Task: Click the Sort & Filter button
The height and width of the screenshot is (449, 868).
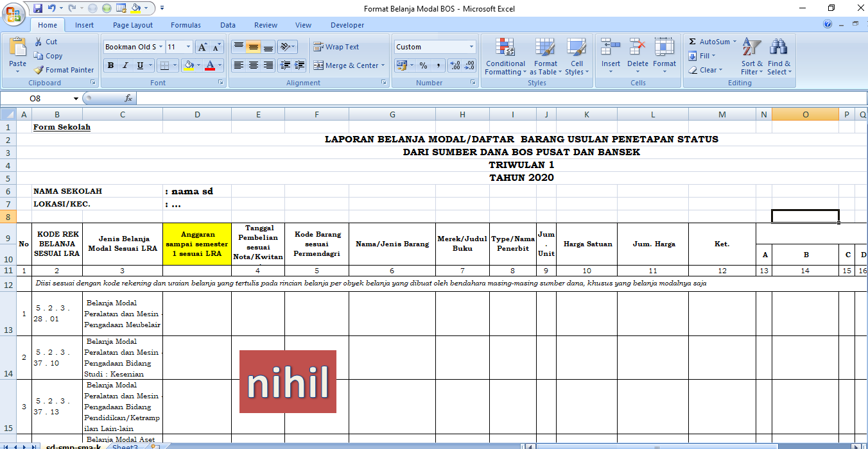Action: (x=751, y=56)
